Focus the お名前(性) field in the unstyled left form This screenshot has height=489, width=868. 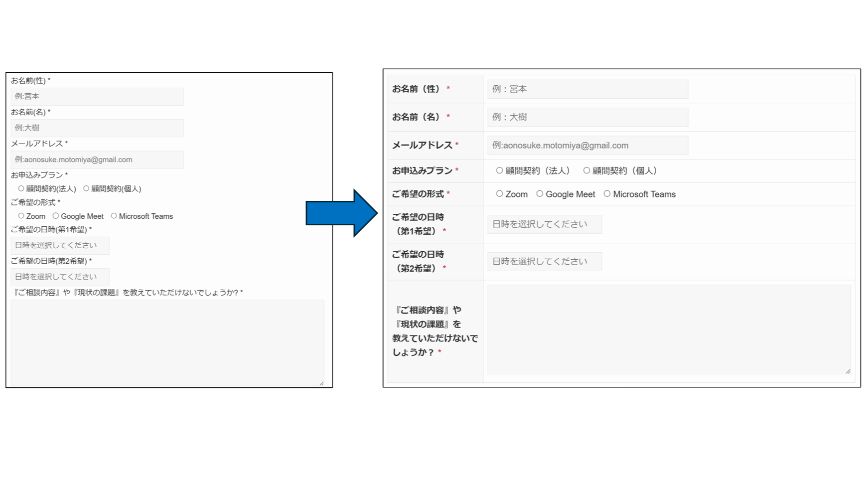pyautogui.click(x=97, y=96)
